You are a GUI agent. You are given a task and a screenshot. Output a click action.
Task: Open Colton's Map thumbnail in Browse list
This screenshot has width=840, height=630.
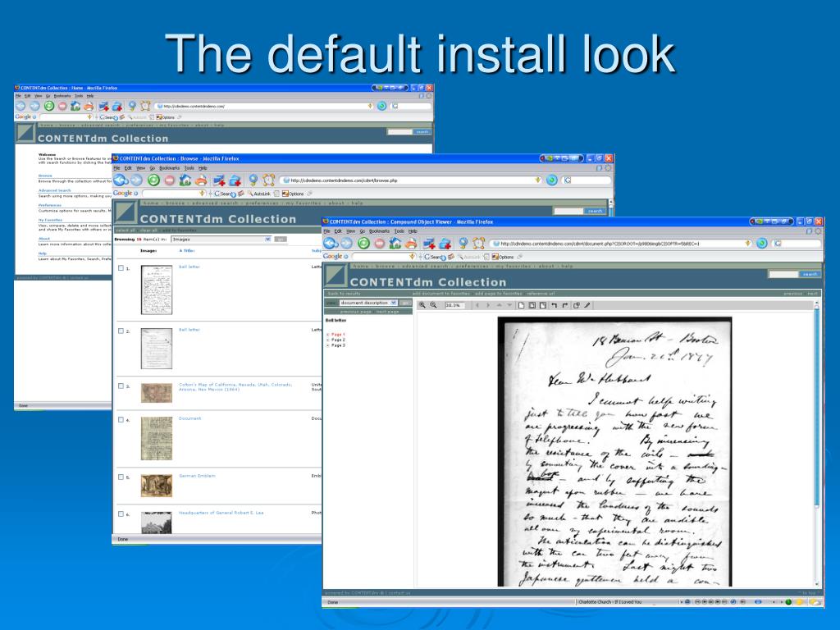[157, 393]
